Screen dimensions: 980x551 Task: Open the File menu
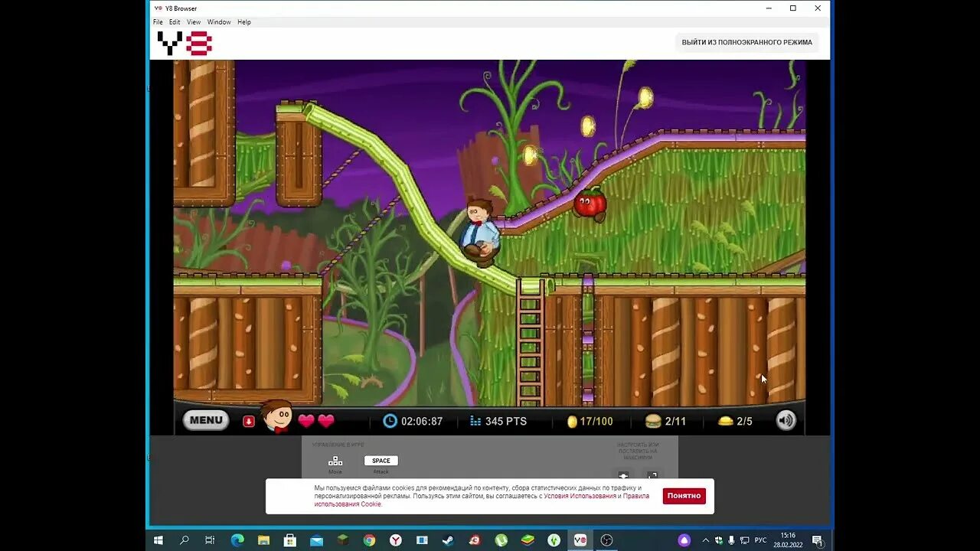(x=158, y=22)
